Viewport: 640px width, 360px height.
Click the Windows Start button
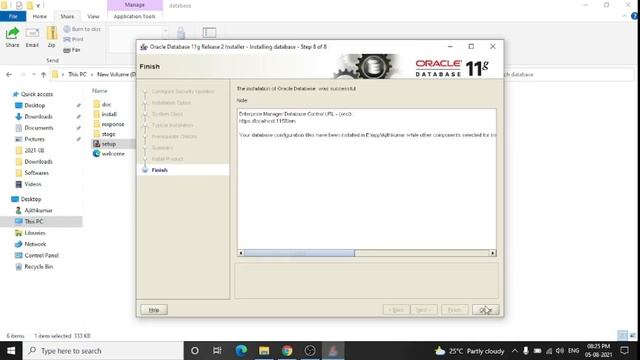[x=11, y=351]
